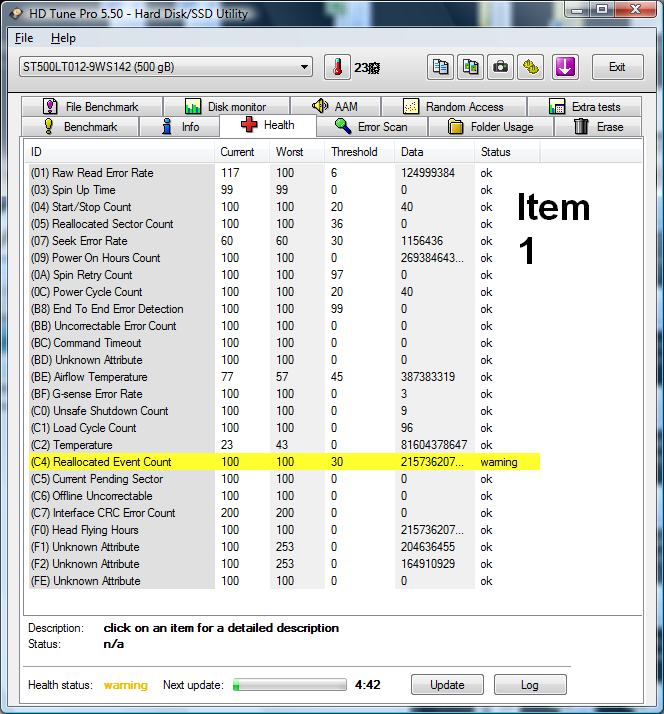
Task: Click the next update progress bar
Action: point(288,685)
